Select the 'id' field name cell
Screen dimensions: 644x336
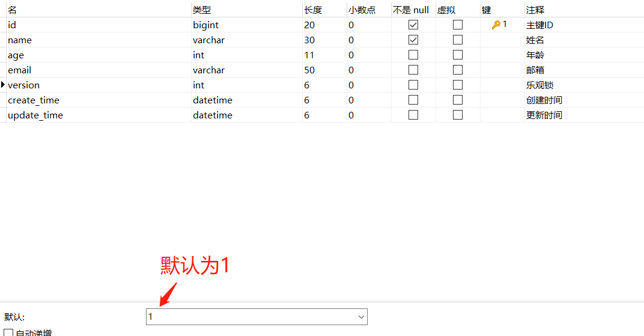99,25
